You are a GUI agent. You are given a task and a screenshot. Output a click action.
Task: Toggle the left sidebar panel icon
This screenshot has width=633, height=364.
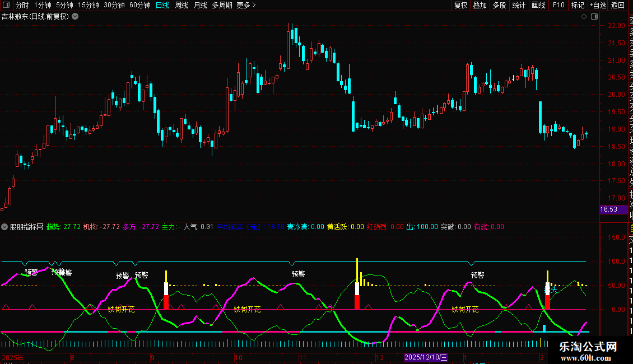(x=6, y=5)
